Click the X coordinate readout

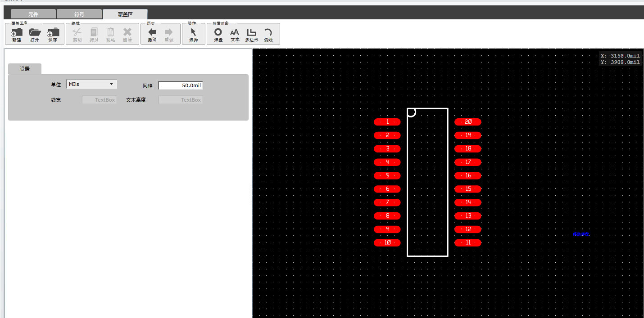click(x=620, y=56)
